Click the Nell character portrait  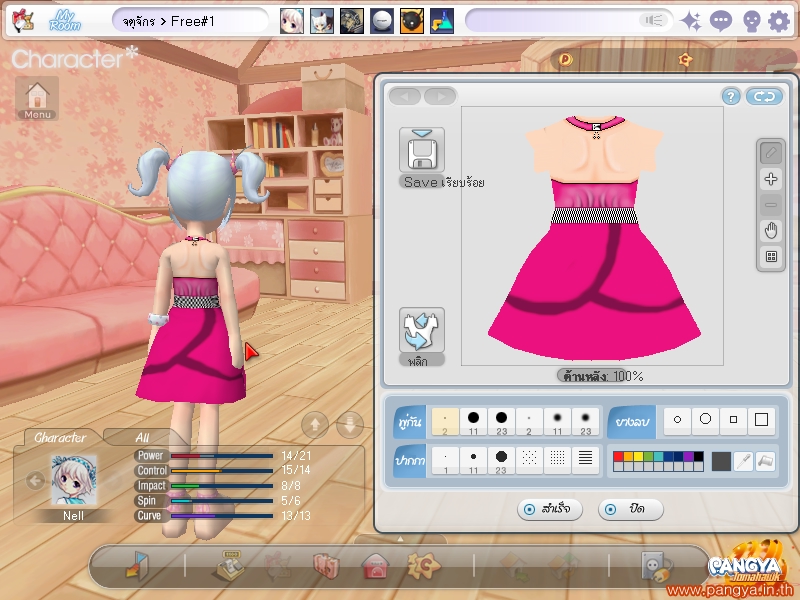point(73,481)
